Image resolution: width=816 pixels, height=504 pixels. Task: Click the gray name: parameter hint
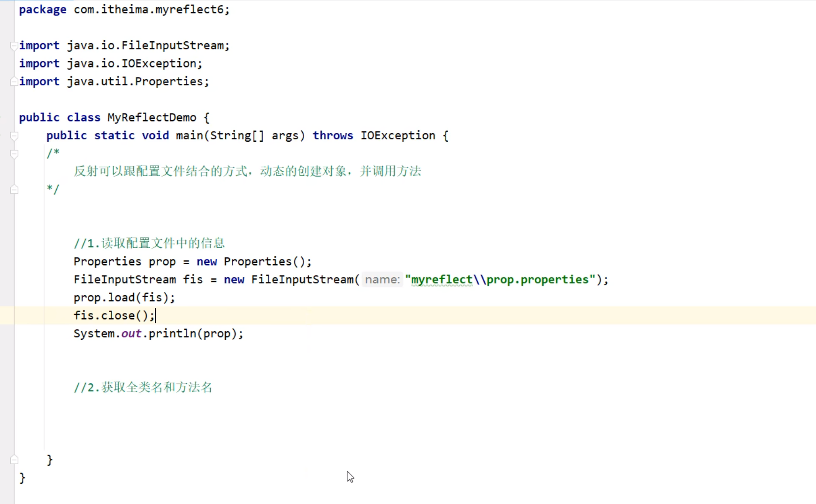click(x=381, y=279)
